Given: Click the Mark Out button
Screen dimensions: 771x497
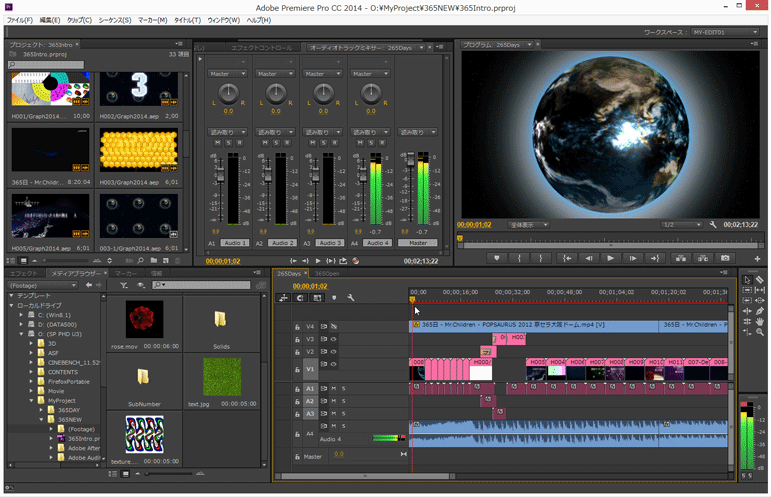Looking at the screenshot, I should coord(540,258).
